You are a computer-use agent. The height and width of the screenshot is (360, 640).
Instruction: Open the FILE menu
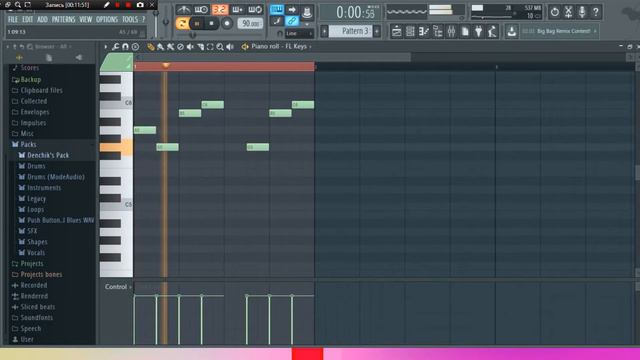point(13,20)
